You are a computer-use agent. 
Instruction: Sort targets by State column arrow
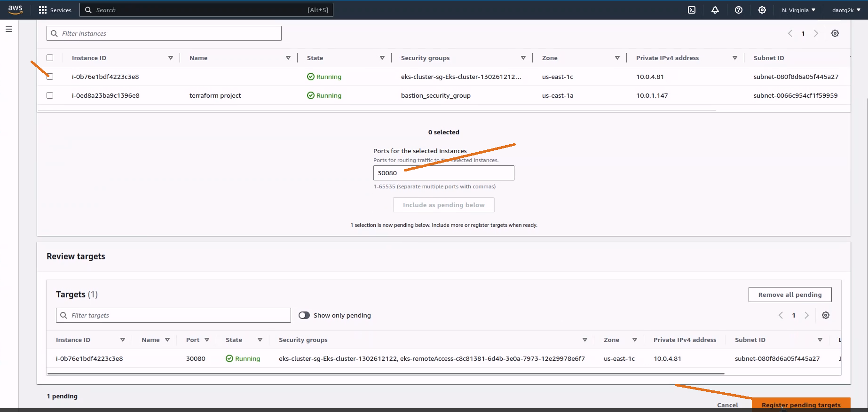click(x=260, y=340)
